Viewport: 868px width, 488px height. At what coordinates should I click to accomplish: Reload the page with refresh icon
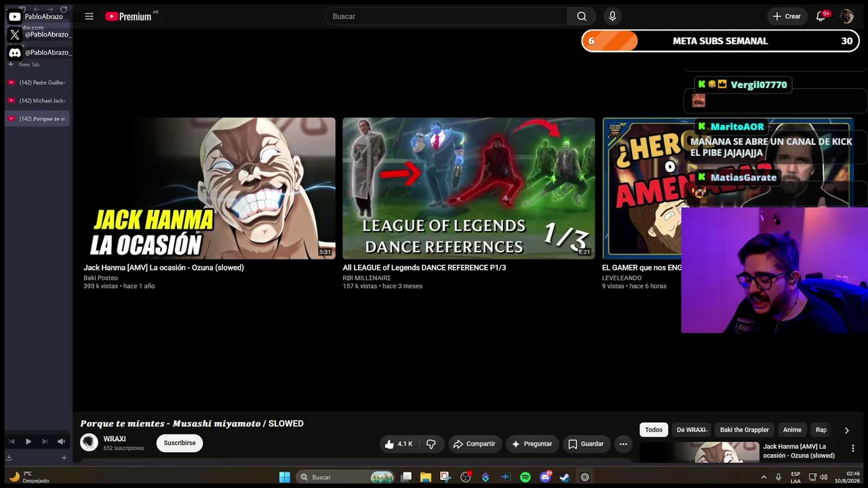pos(64,9)
